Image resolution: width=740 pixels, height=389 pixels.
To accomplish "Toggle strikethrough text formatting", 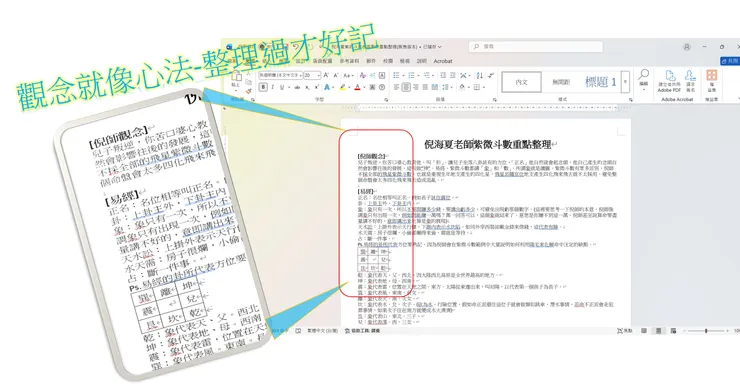I will [297, 87].
